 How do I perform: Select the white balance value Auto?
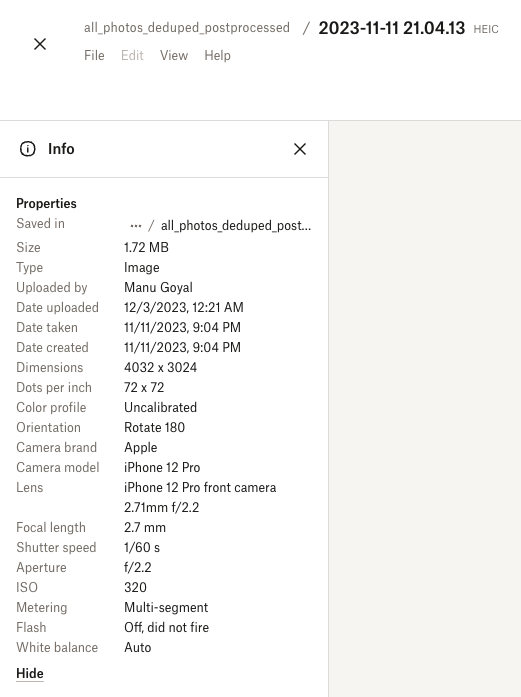click(x=137, y=647)
